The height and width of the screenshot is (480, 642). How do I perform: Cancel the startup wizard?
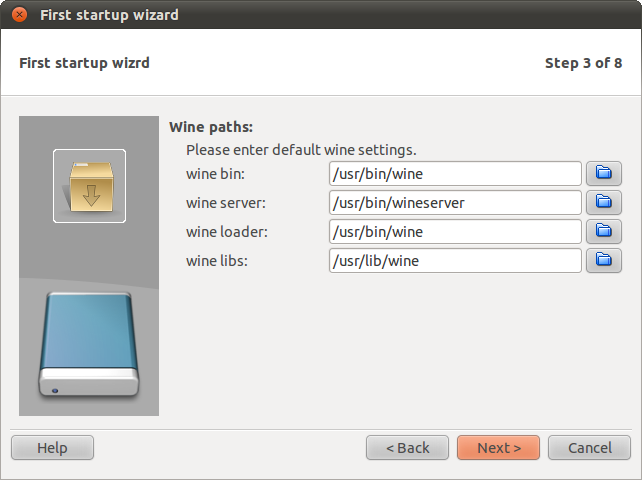tap(589, 448)
